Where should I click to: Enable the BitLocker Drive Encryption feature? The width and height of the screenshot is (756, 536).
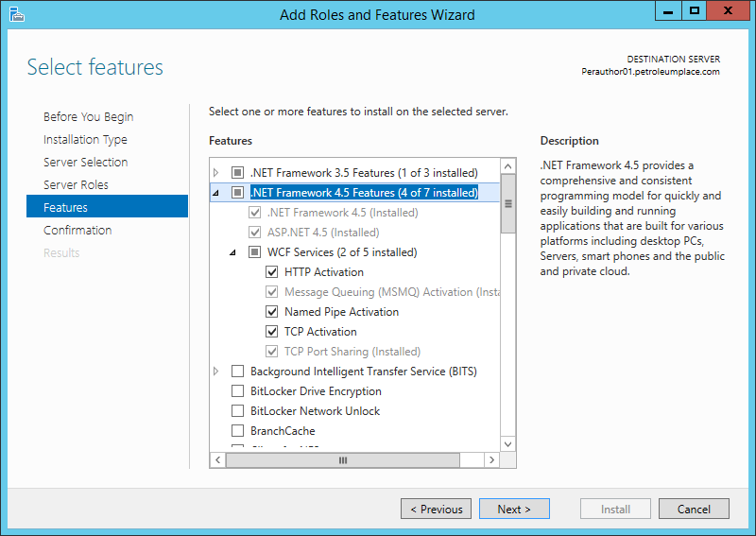[x=237, y=391]
